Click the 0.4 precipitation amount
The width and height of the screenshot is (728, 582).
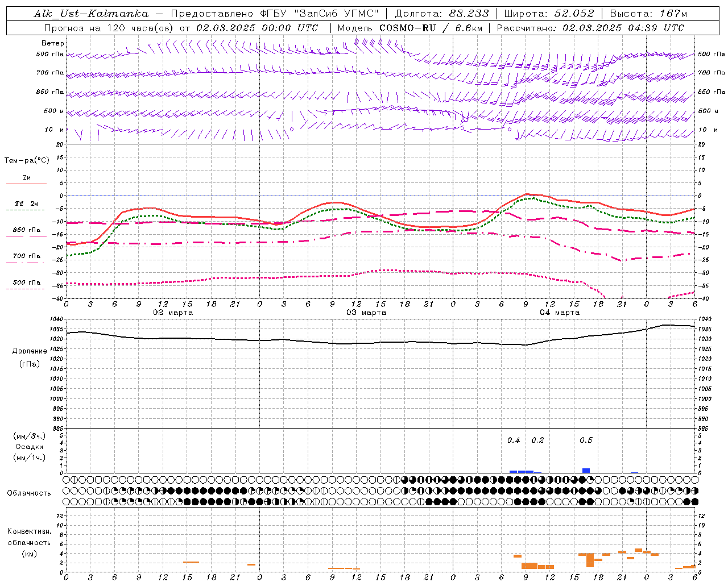click(x=514, y=440)
